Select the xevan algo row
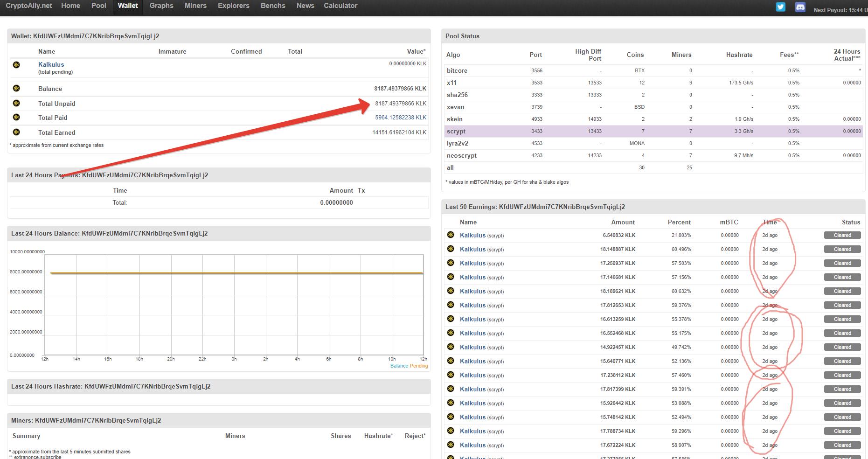 [x=654, y=107]
